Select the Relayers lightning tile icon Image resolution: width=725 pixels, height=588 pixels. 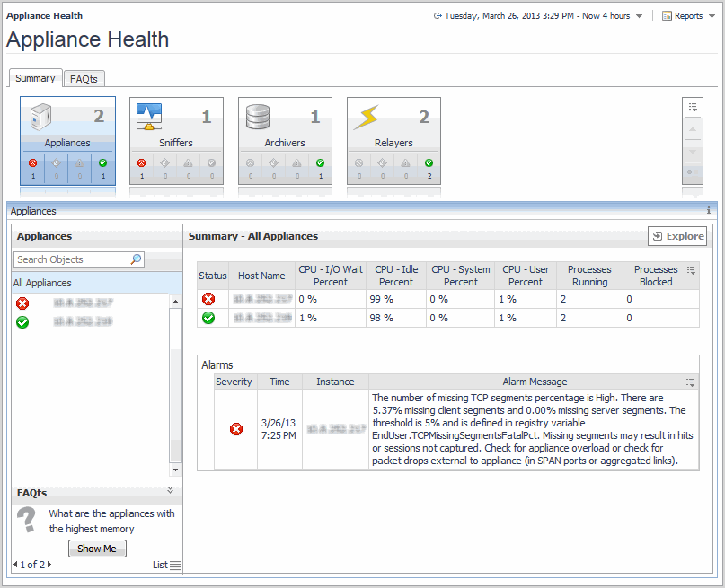point(366,117)
